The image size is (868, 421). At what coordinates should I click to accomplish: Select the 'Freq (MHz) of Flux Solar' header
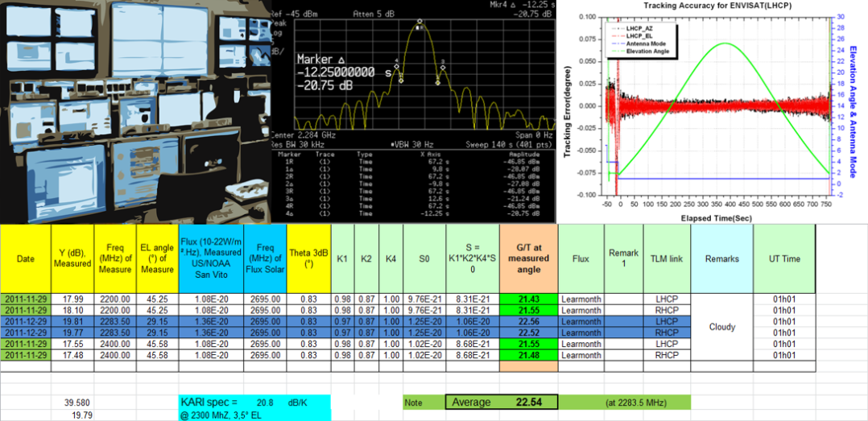point(265,258)
